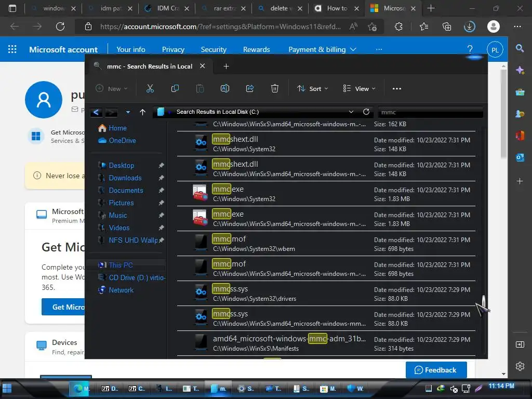This screenshot has height=399, width=532.
Task: Go up one folder level in Explorer
Action: 142,112
